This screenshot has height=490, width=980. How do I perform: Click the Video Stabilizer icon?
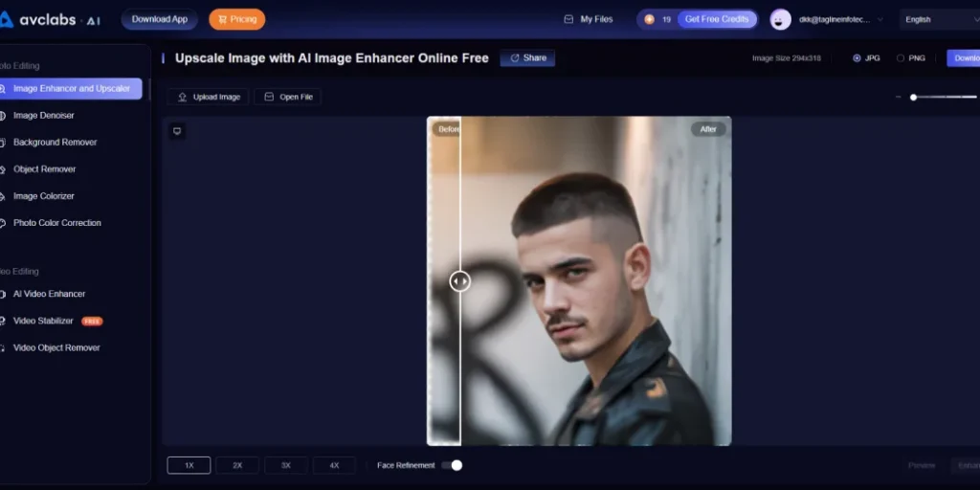(3, 322)
